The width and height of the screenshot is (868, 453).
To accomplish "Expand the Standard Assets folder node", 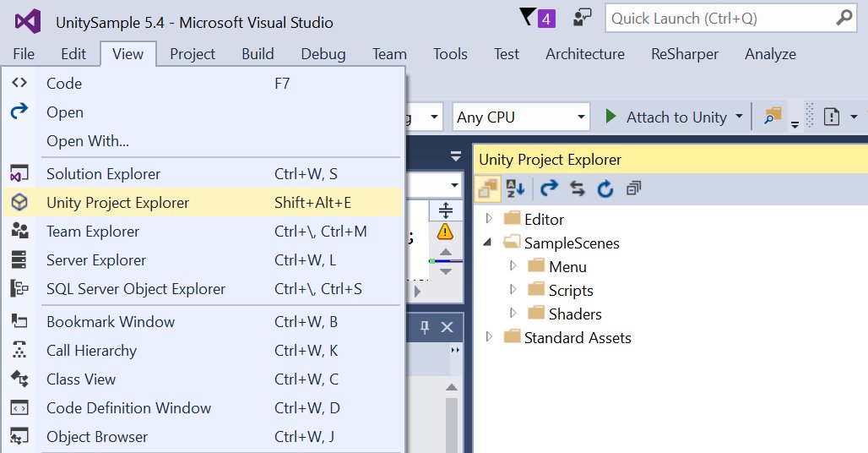I will click(x=489, y=337).
